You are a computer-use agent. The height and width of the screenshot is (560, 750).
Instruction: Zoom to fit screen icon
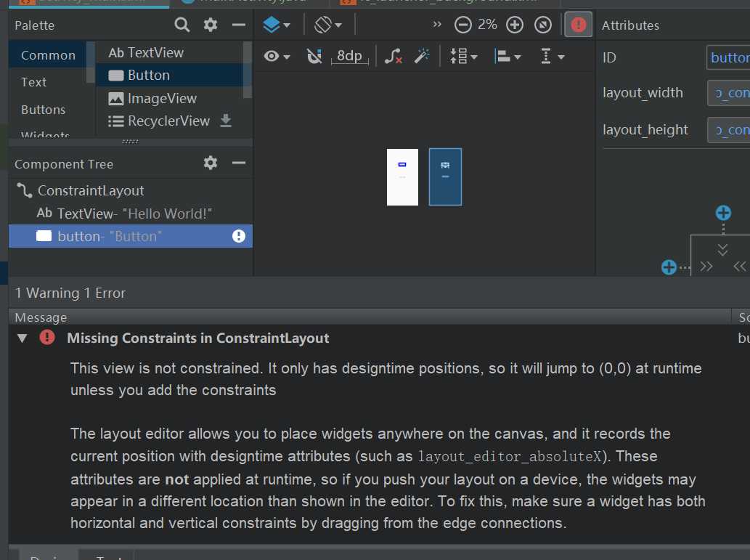pyautogui.click(x=543, y=25)
